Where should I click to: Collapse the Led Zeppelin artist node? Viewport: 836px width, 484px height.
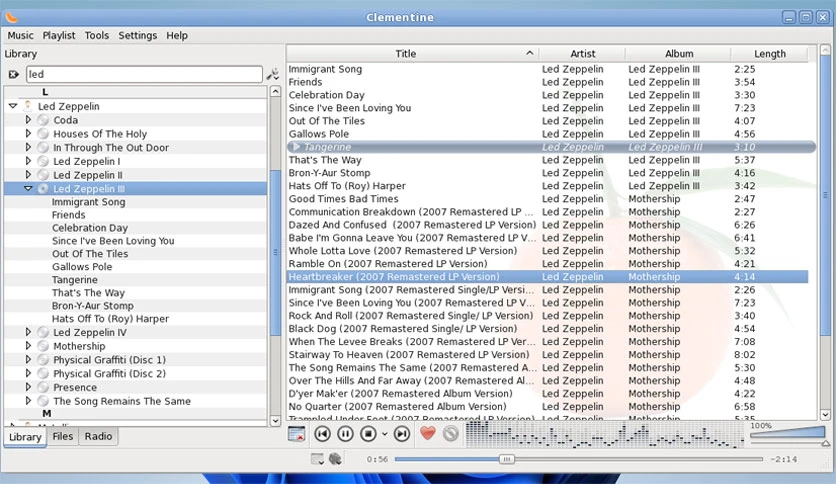click(13, 106)
